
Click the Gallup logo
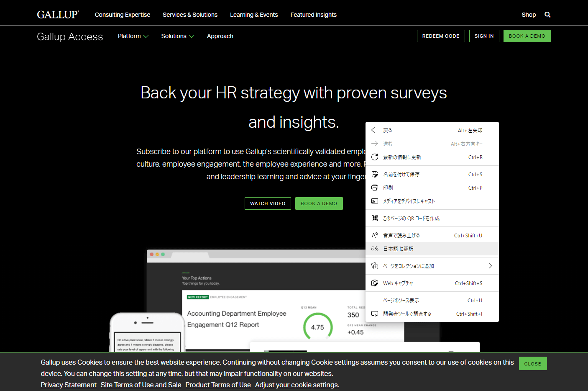click(x=58, y=15)
